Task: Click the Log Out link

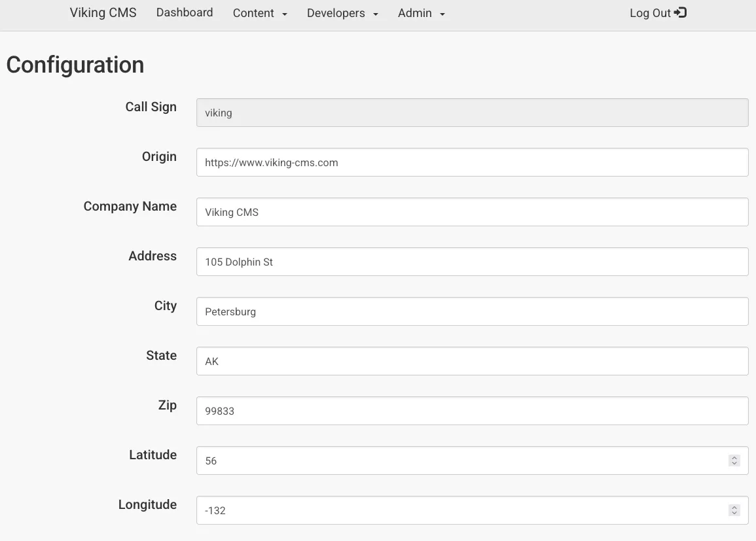Action: (651, 13)
